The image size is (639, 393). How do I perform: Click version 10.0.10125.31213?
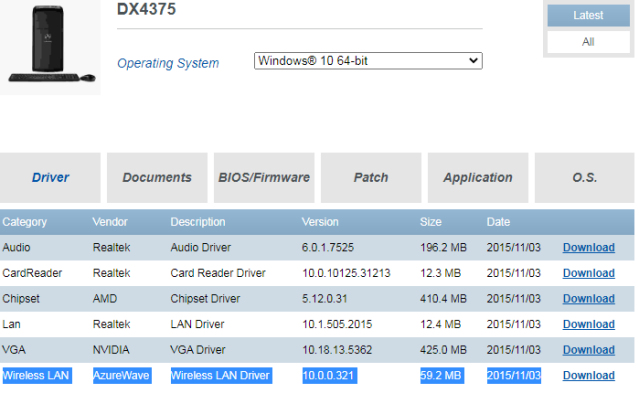click(x=346, y=273)
